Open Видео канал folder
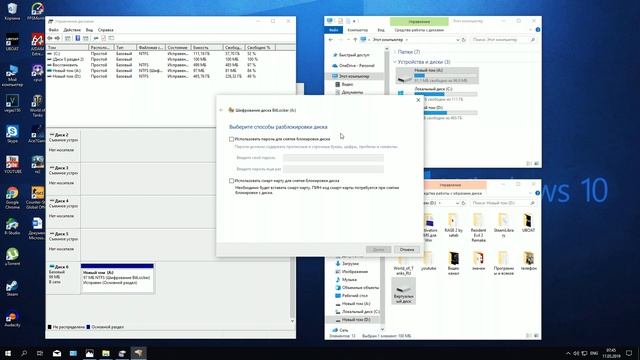The image size is (640, 360). coord(453,263)
